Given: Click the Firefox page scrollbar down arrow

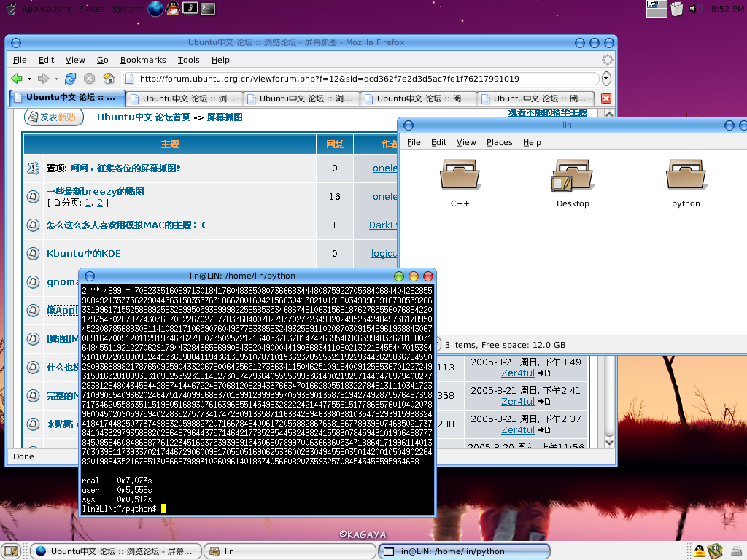Looking at the screenshot, I should coord(609,442).
